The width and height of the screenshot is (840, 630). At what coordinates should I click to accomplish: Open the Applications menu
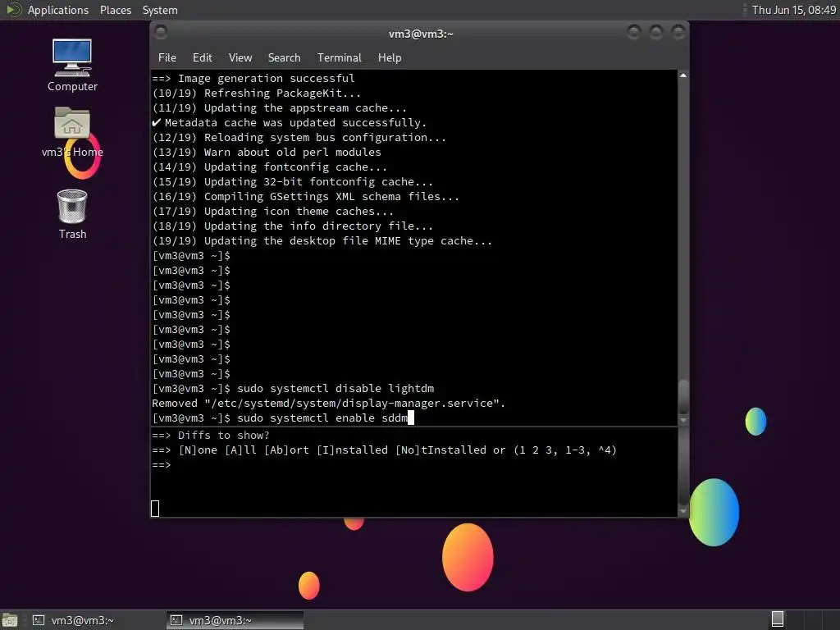coord(58,10)
